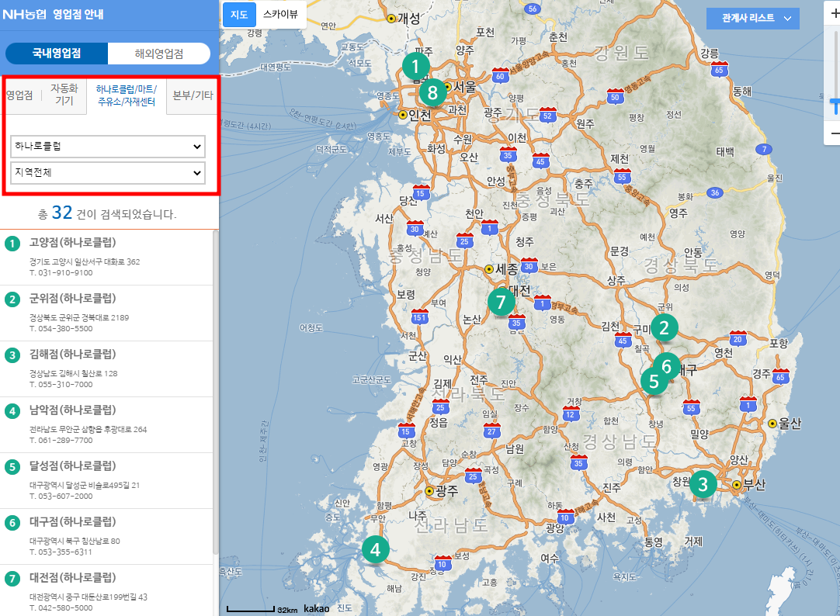The height and width of the screenshot is (616, 840).
Task: Click map marker 1 near Paju
Action: [415, 67]
